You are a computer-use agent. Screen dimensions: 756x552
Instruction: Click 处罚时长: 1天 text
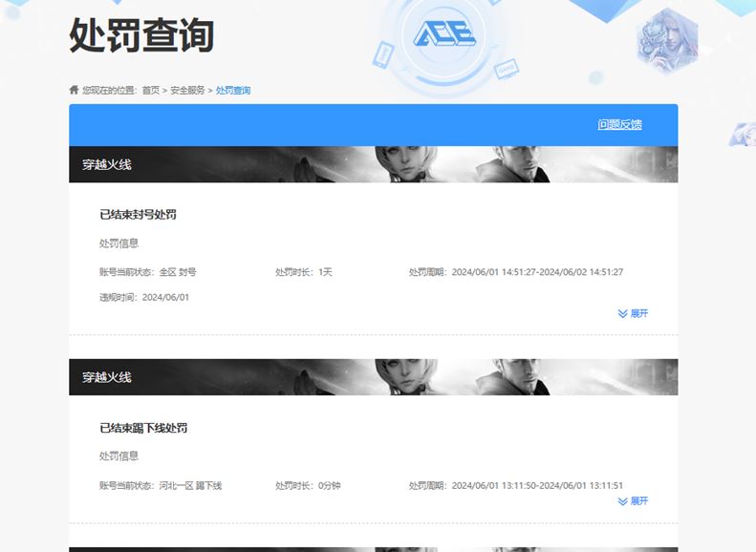click(x=304, y=272)
